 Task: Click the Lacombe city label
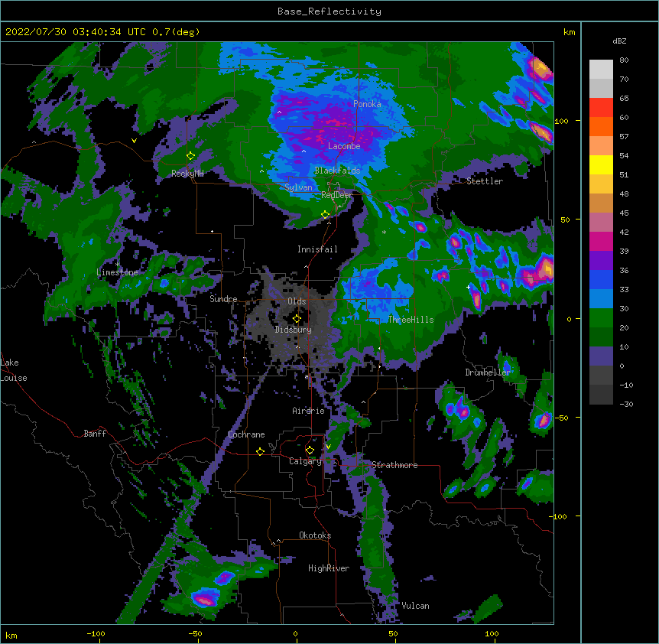pos(344,146)
